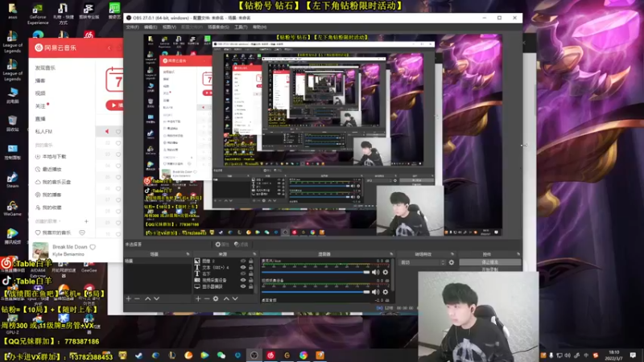Image resolution: width=644 pixels, height=362 pixels.
Task: Go back with the arrow in NetEase Music header
Action: click(x=109, y=48)
